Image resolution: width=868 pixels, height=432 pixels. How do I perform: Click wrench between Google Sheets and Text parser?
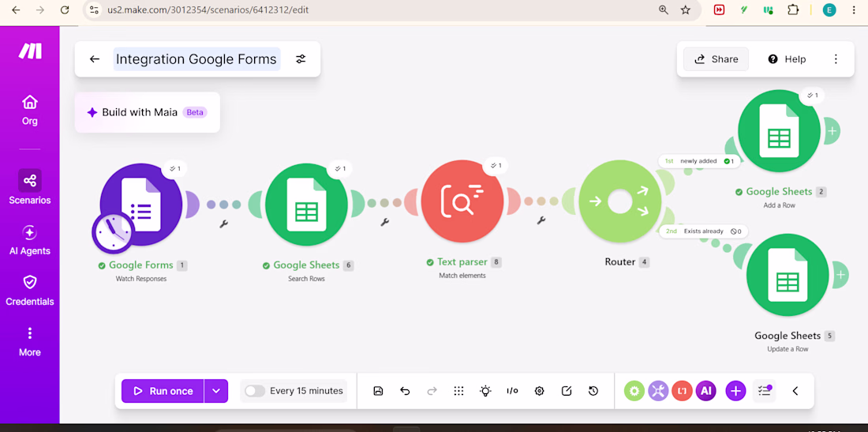point(385,222)
